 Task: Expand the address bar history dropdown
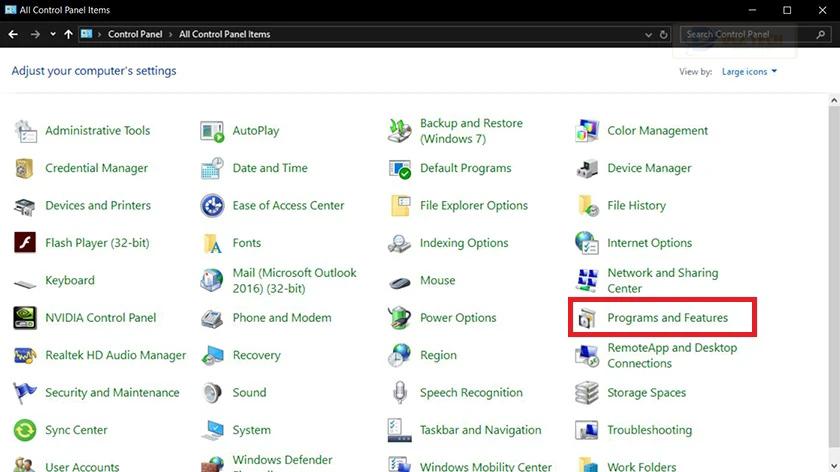click(x=648, y=34)
